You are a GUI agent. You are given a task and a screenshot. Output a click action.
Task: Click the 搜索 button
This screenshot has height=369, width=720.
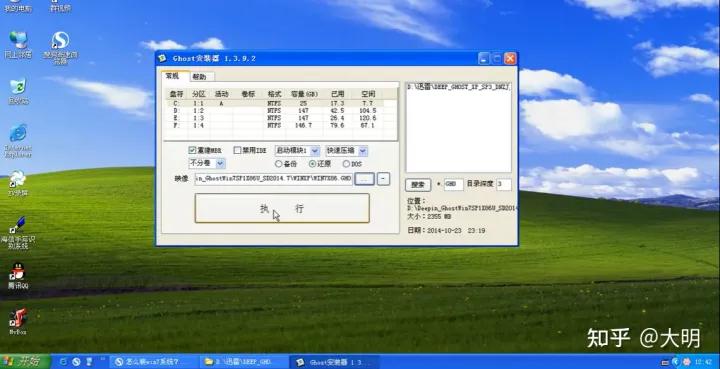pyautogui.click(x=418, y=184)
